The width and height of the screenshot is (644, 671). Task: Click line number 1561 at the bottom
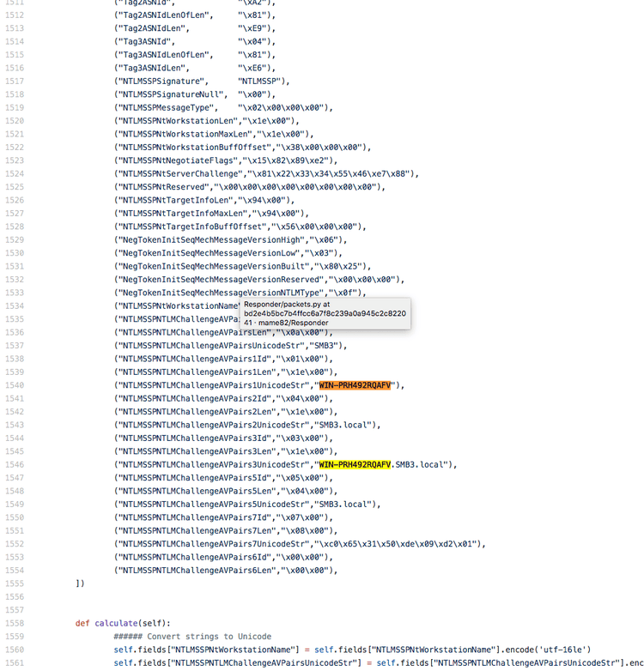[14, 663]
